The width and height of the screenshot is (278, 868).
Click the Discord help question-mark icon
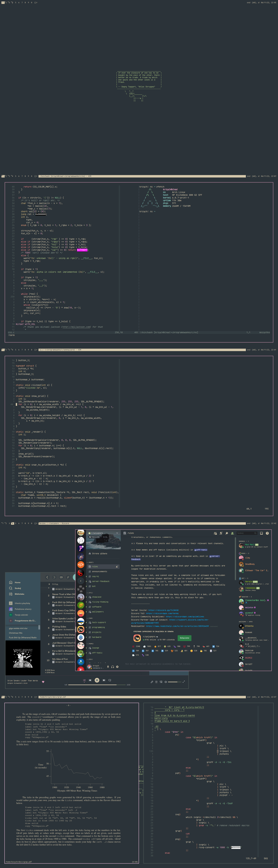tap(267, 533)
